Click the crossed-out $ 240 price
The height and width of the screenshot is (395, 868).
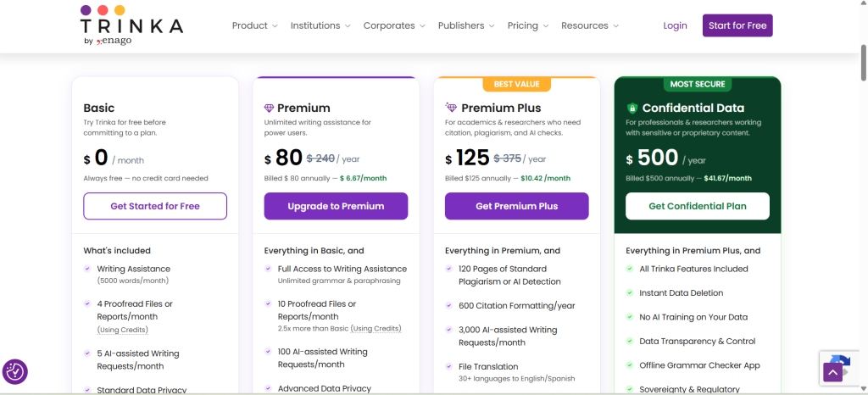[320, 159]
